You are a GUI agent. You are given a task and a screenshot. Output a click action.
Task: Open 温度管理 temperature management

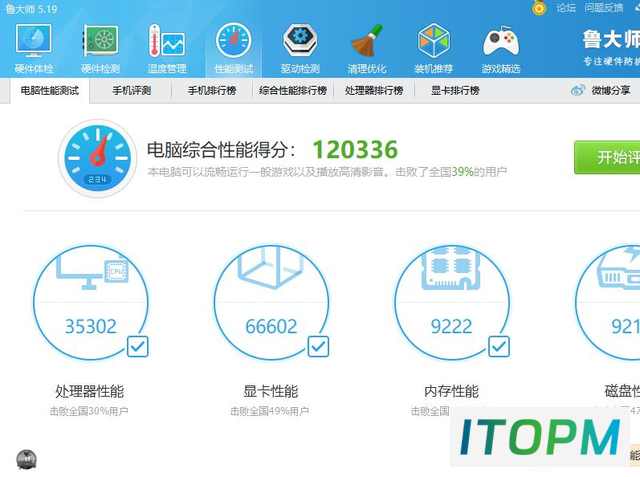(x=167, y=49)
